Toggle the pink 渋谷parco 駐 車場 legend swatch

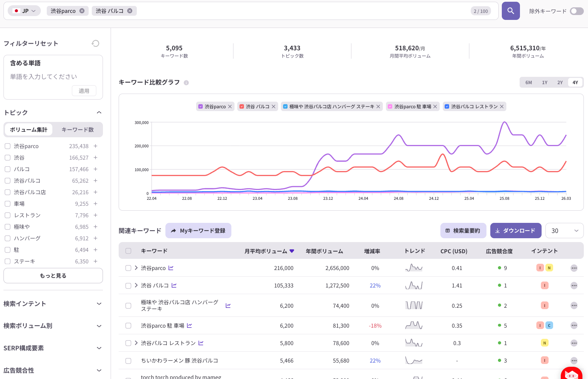[390, 107]
